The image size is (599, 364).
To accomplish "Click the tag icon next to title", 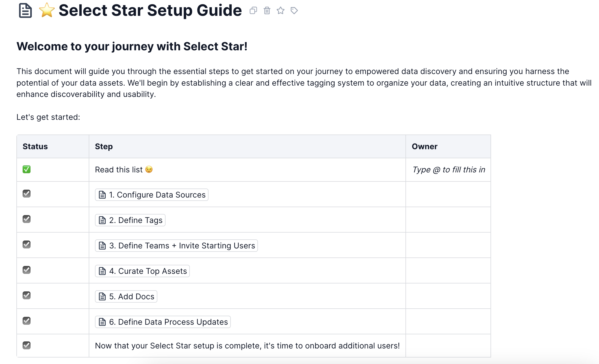I will tap(294, 11).
